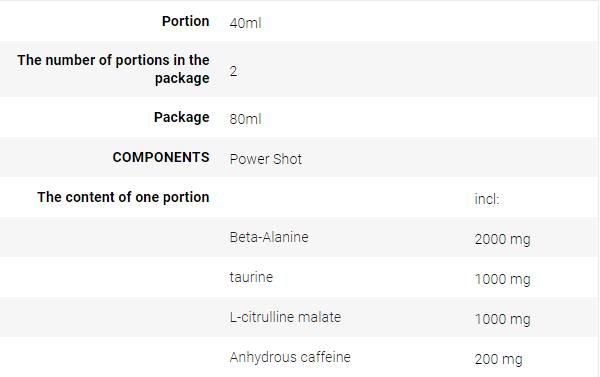Click the word package in label
The image size is (600, 377).
[x=182, y=78]
